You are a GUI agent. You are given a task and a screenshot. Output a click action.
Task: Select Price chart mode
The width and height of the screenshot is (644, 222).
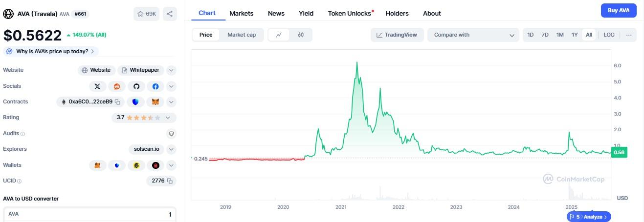(206, 35)
